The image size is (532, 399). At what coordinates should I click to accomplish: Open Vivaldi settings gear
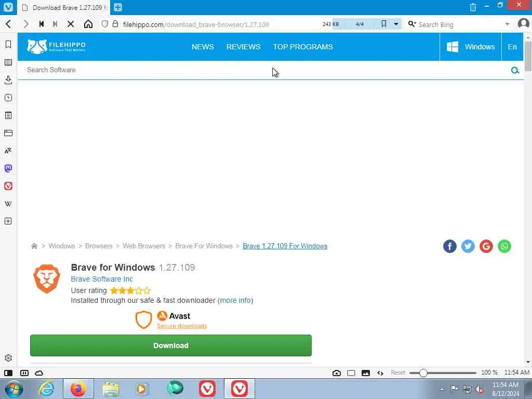(8, 358)
